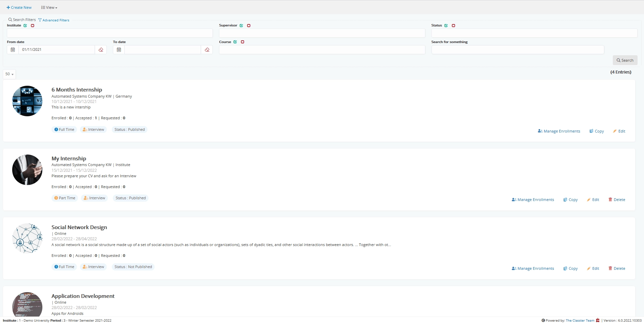
Task: Click 'Apps for Androids' description text
Action: pos(67,313)
